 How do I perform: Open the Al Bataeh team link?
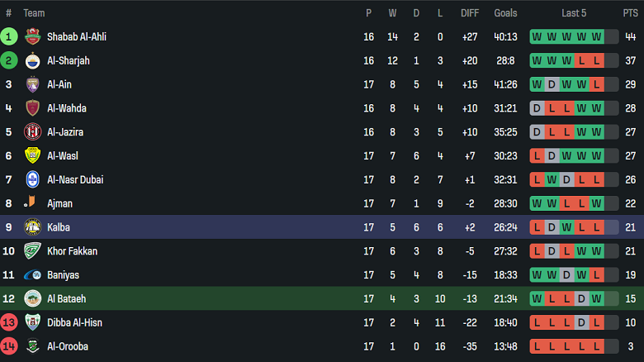pos(66,299)
